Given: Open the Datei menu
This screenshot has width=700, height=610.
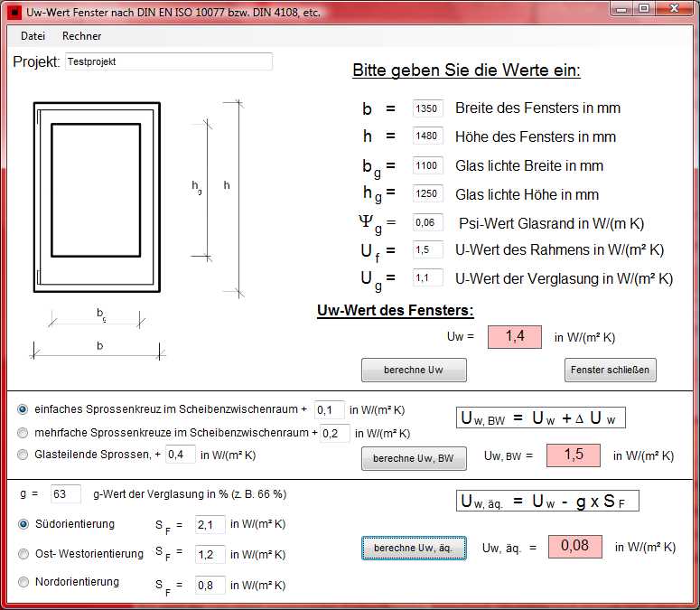Looking at the screenshot, I should tap(33, 36).
